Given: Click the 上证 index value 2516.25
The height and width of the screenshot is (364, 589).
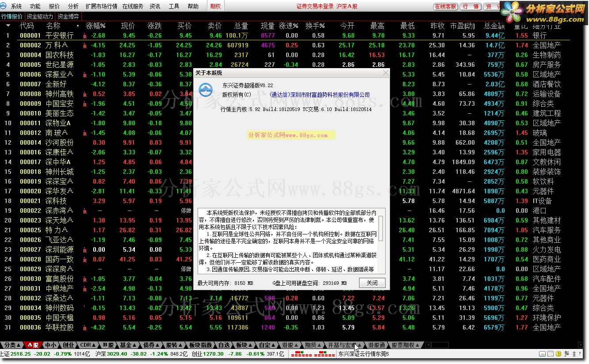Looking at the screenshot, I should [21, 354].
